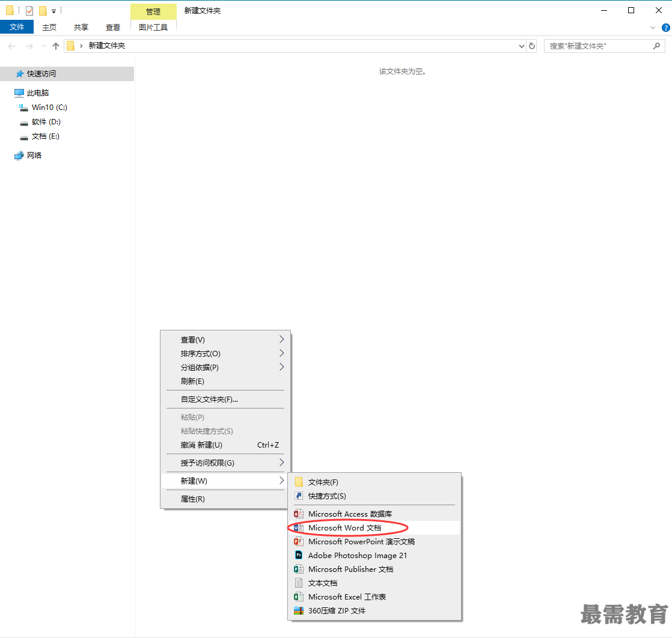Open Win10 (C:) drive in sidebar

49,107
